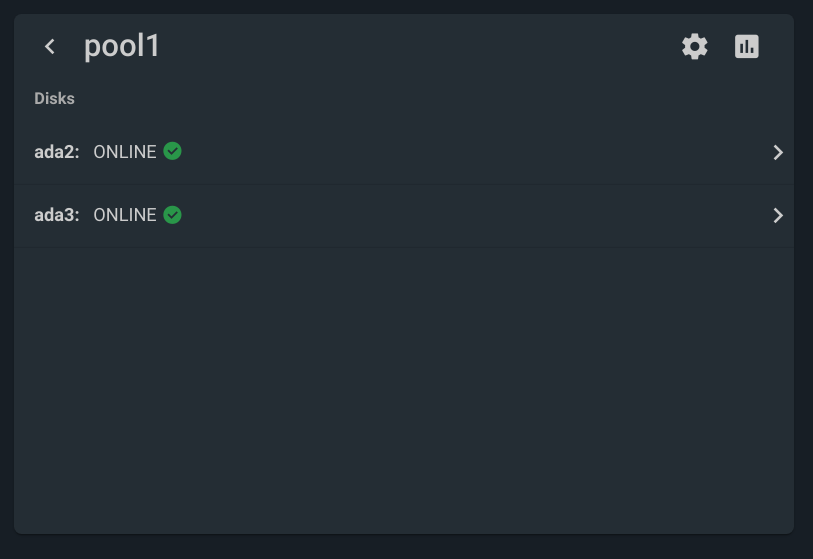Click green check status icon for ada3

point(172,215)
